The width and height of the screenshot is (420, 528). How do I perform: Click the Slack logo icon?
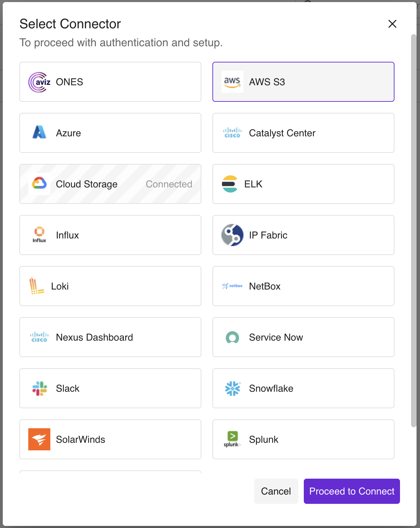point(39,388)
